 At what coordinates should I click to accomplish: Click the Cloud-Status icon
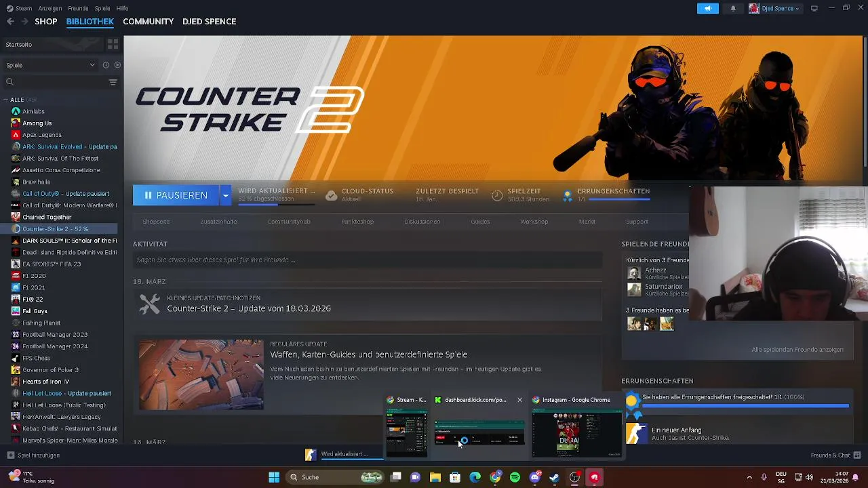[x=331, y=195]
